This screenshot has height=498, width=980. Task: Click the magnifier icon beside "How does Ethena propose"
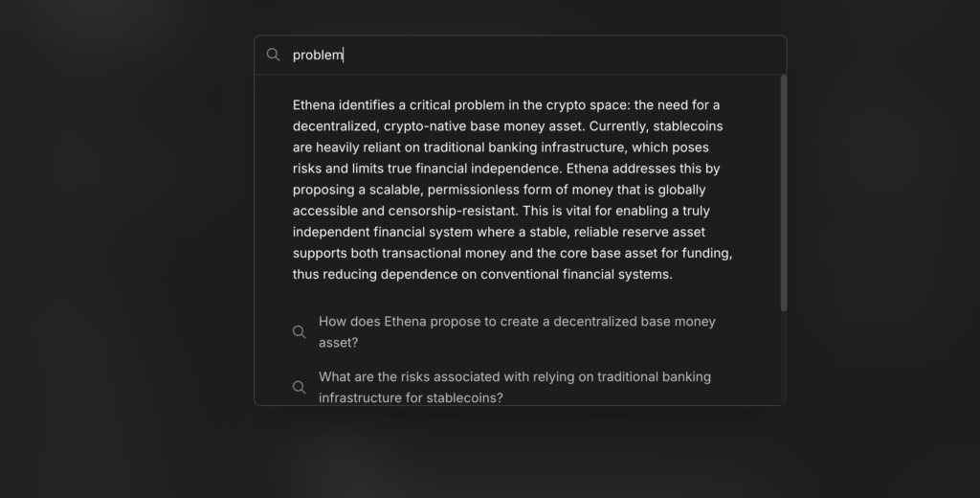coord(300,332)
